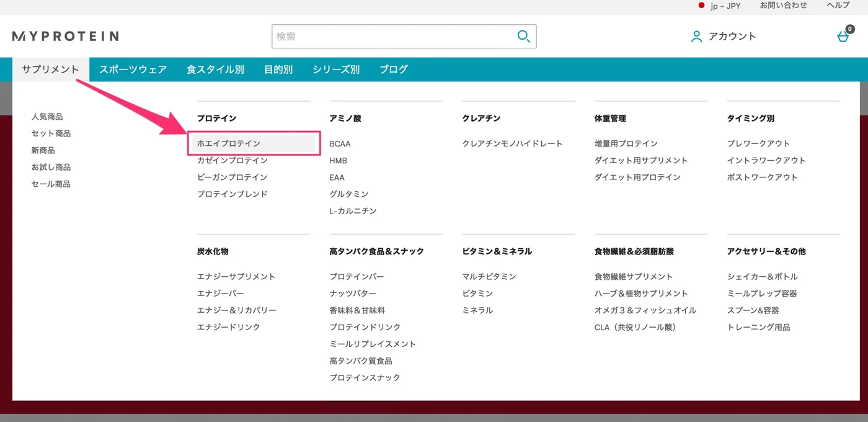Select プロテインスナック menu item
This screenshot has height=422, width=868.
[365, 377]
